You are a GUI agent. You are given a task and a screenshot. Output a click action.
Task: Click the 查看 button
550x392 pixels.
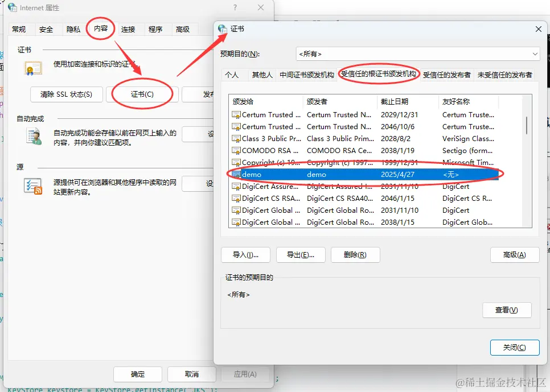tap(506, 310)
